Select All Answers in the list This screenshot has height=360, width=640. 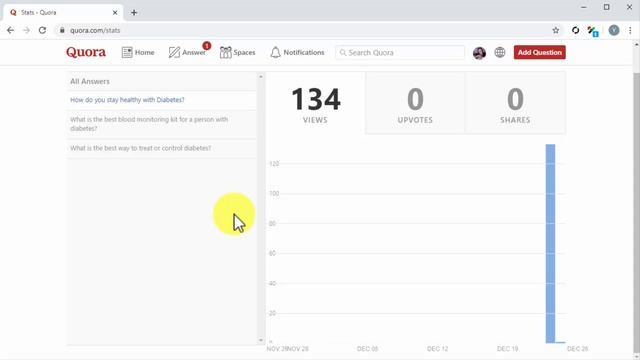tap(162, 81)
